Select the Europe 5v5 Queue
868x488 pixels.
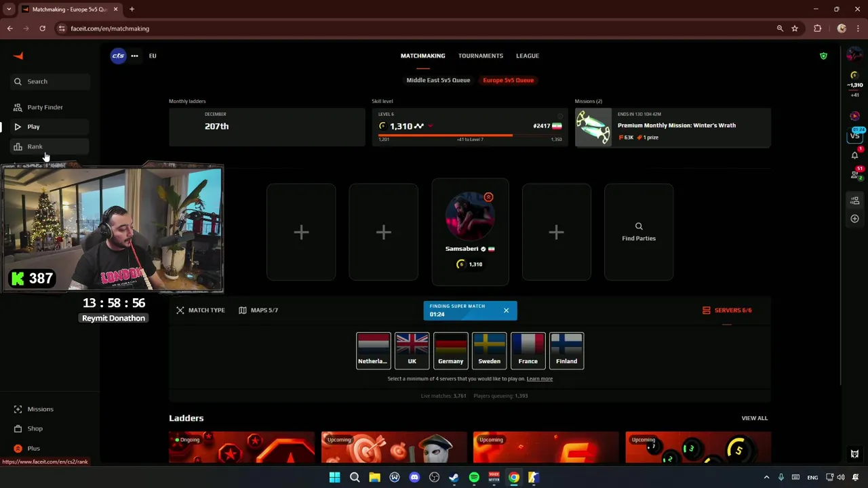[x=508, y=80]
